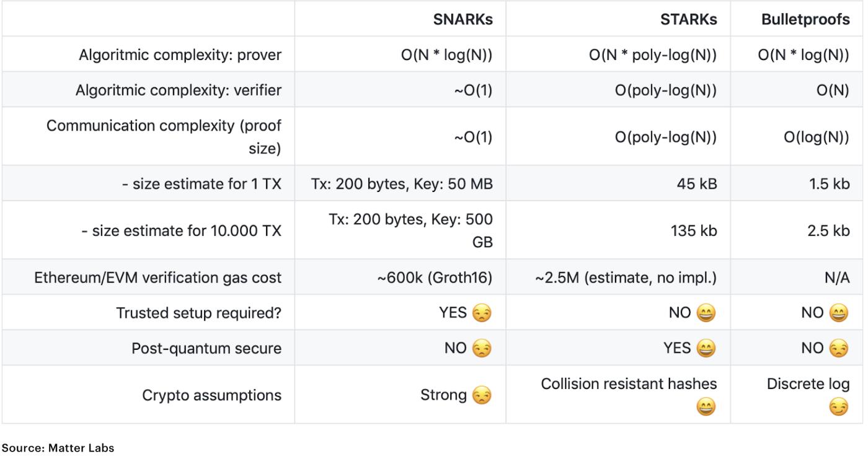Click the smirking emoji under Discrete log
The image size is (868, 467).
(838, 406)
